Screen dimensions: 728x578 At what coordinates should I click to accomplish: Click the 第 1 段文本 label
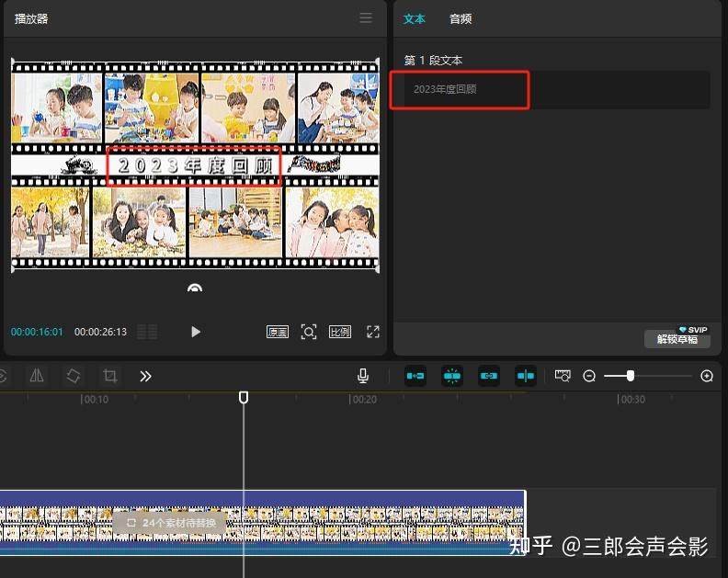pyautogui.click(x=433, y=61)
